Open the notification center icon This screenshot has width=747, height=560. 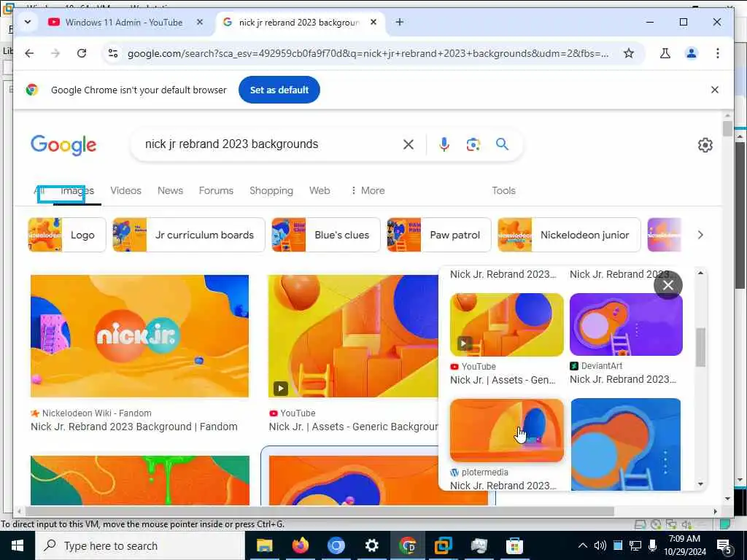724,546
